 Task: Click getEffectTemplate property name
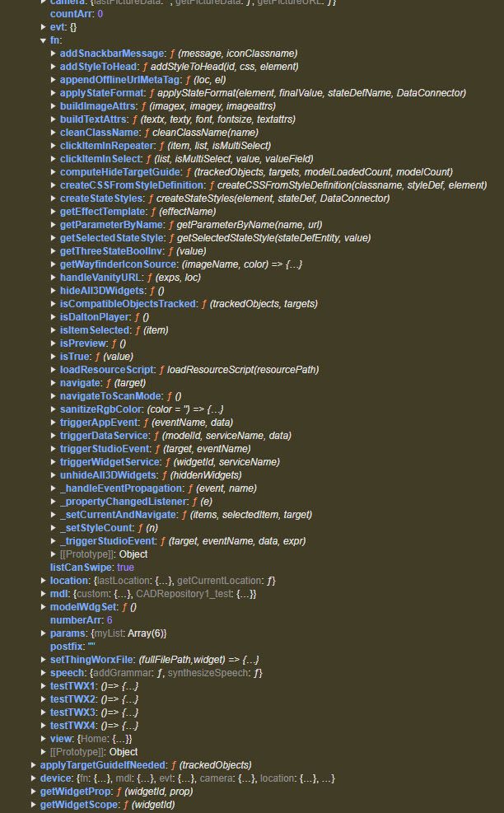pyautogui.click(x=103, y=212)
